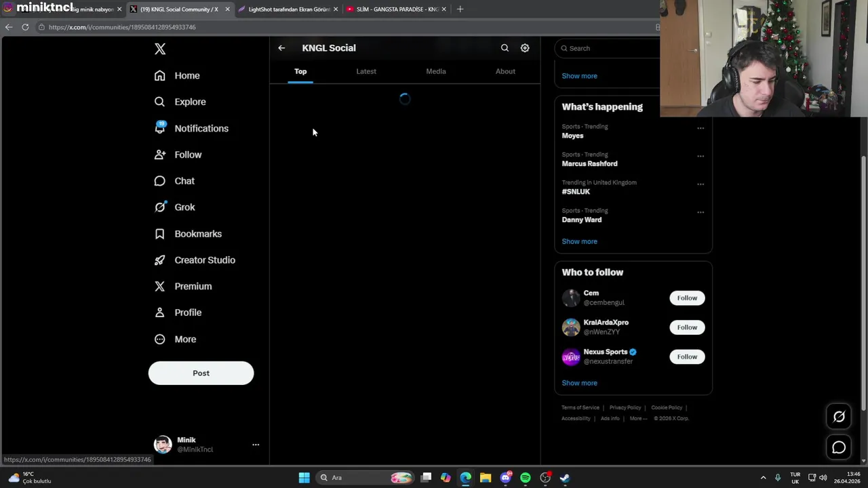This screenshot has height=488, width=868.
Task: Expand the More footer menu
Action: pyautogui.click(x=638, y=418)
